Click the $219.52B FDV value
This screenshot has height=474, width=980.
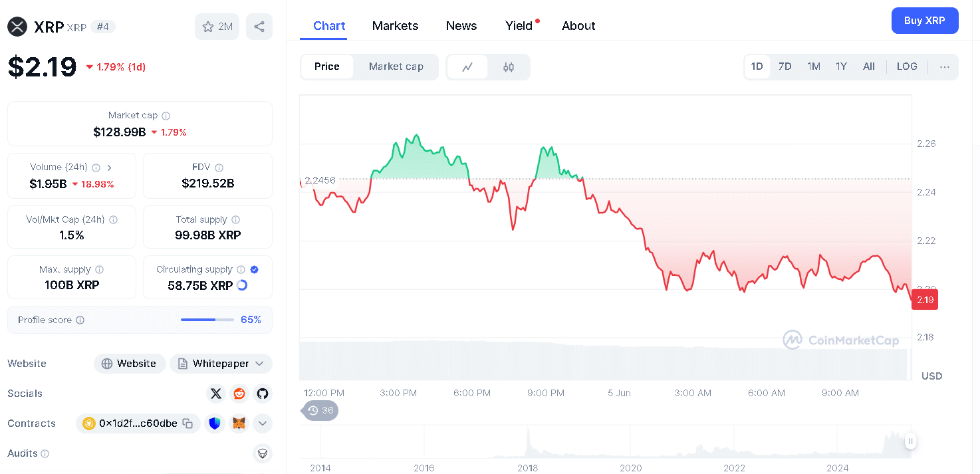pyautogui.click(x=208, y=183)
